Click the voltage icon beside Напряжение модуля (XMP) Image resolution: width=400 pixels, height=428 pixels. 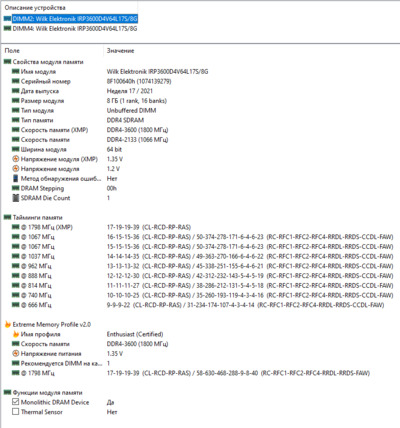click(15, 159)
